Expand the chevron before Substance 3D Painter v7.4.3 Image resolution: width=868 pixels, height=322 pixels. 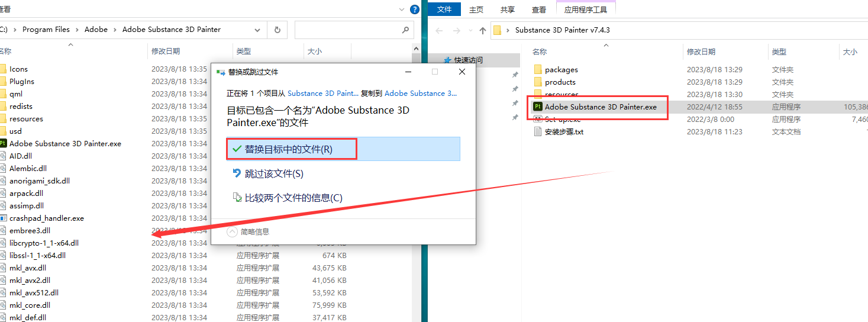click(x=509, y=30)
